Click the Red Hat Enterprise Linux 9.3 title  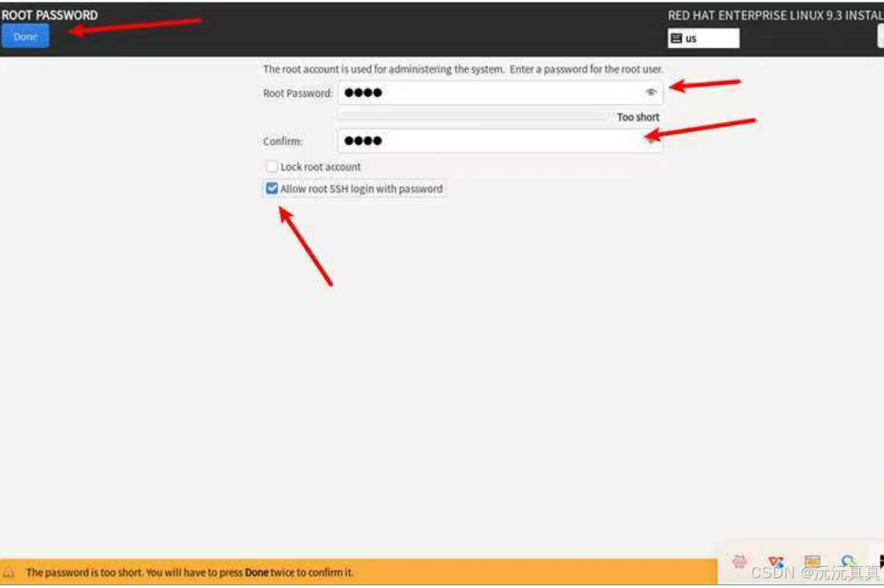[x=776, y=16]
